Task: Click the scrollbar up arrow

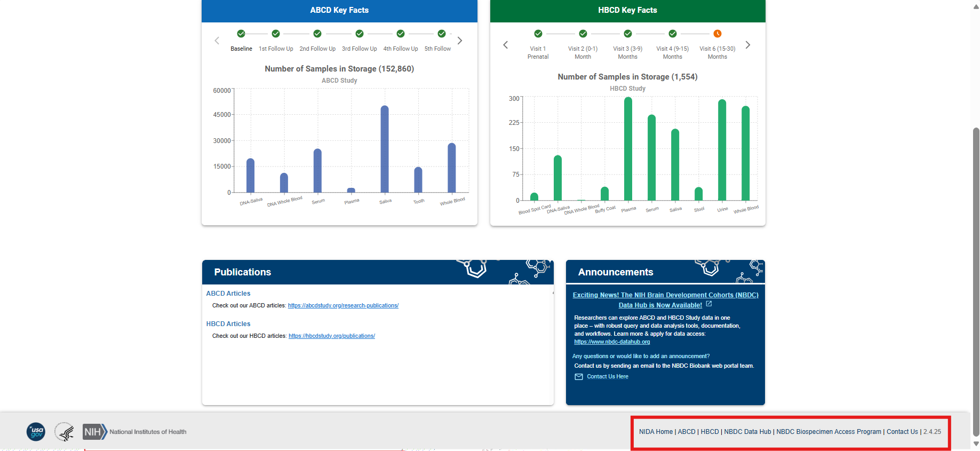Action: click(976, 7)
